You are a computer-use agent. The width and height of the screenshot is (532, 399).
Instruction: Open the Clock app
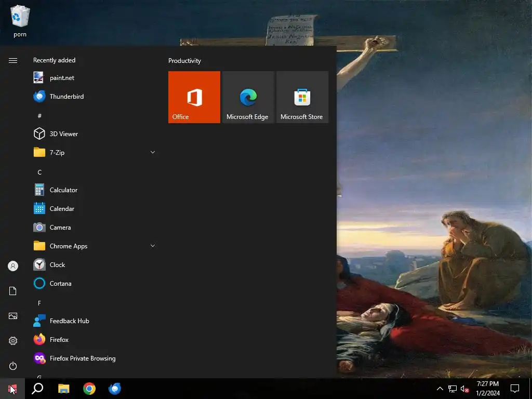[x=95, y=264]
